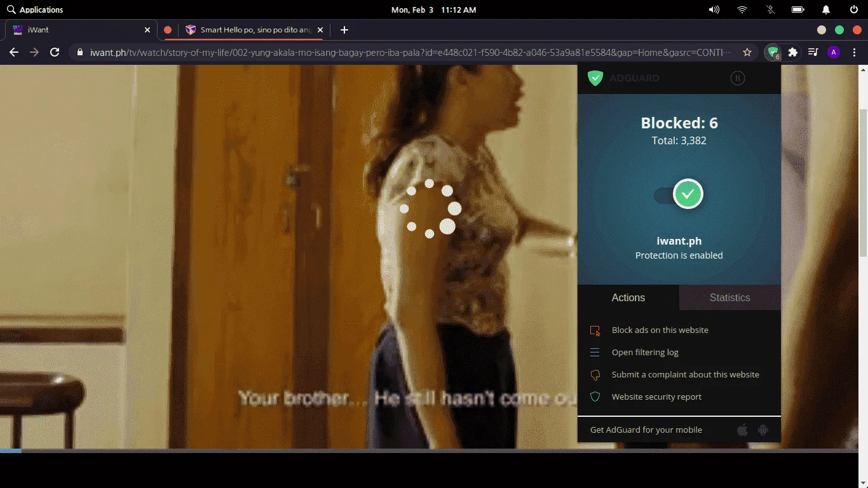Open the Extensions puzzle menu
This screenshot has width=868, height=488.
click(x=793, y=52)
